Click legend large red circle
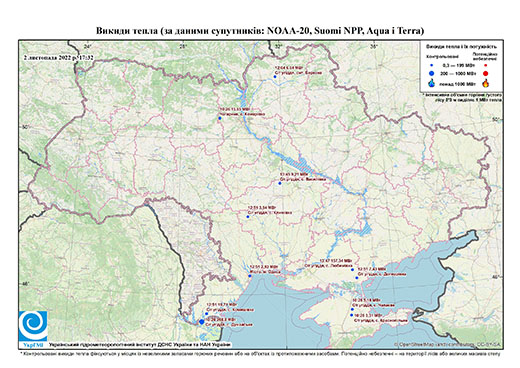The image size is (520, 368). pos(486,73)
